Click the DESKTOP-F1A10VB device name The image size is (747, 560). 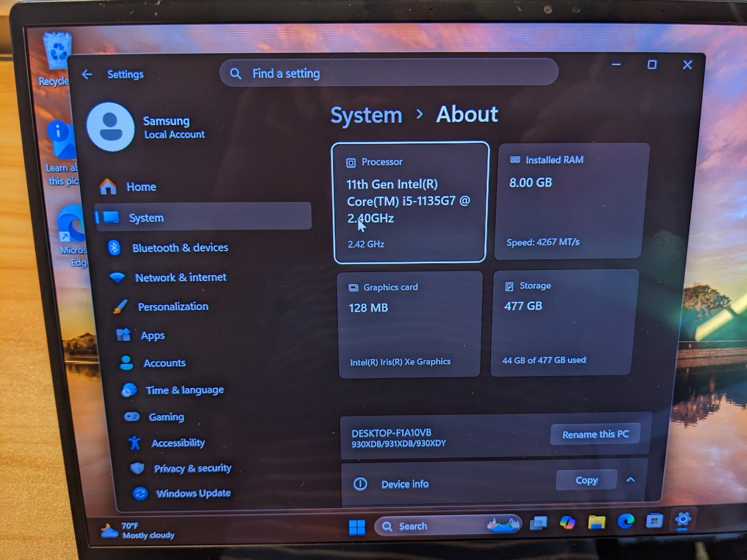391,433
